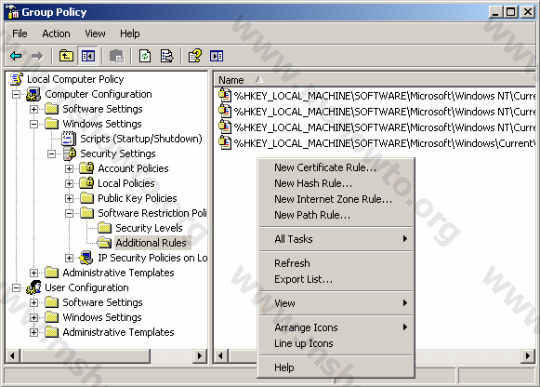Click the Back arrow toolbar icon
Image resolution: width=540 pixels, height=387 pixels.
click(16, 55)
